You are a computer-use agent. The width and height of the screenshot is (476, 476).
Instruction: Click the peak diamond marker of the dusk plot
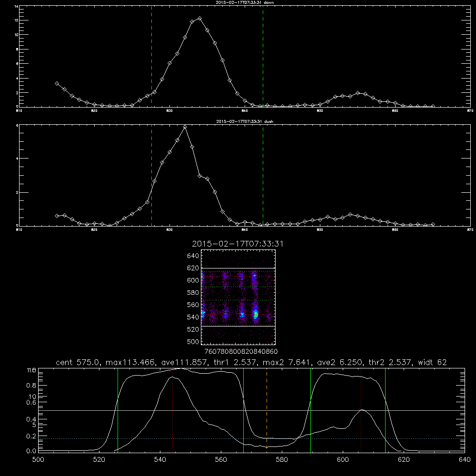(x=185, y=127)
